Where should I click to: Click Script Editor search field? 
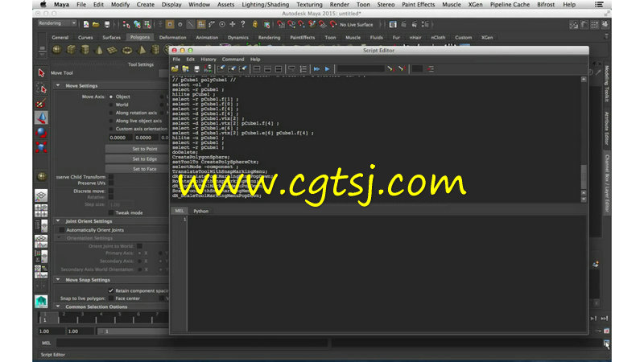click(361, 69)
